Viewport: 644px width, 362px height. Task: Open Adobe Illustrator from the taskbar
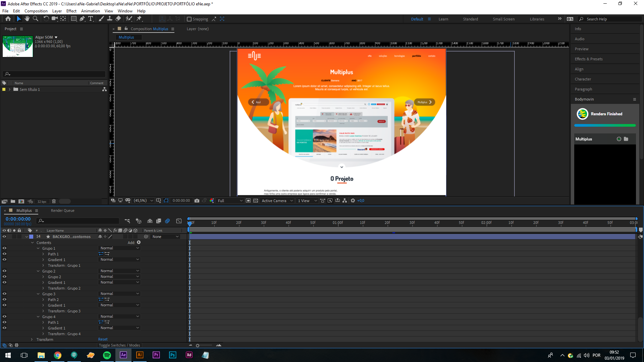pos(140,355)
